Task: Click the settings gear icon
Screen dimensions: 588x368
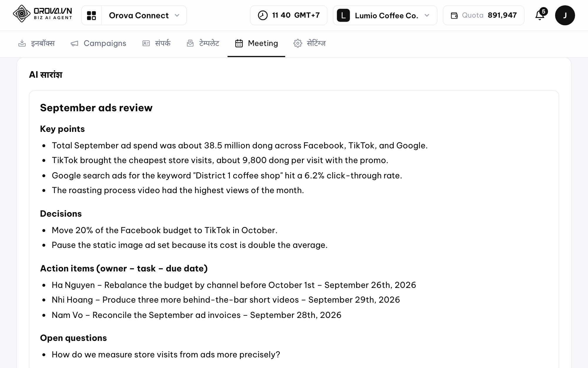Action: [298, 43]
